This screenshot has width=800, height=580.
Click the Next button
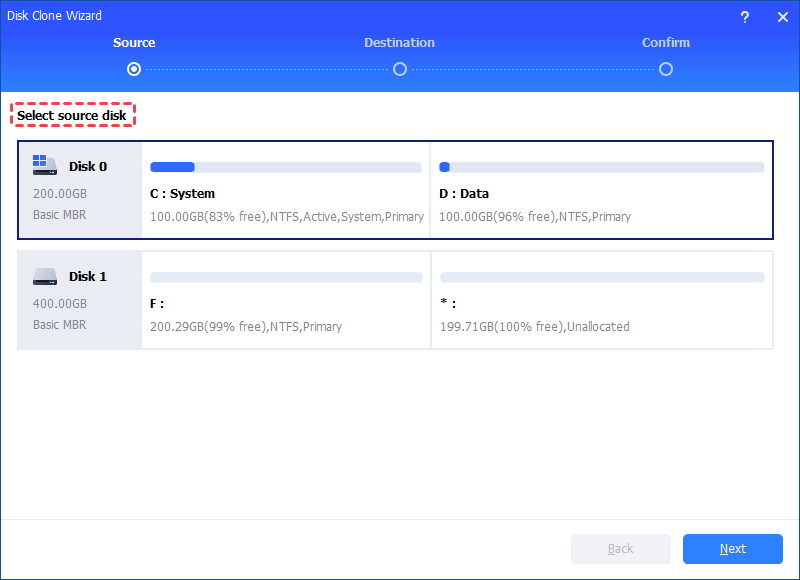[x=732, y=548]
